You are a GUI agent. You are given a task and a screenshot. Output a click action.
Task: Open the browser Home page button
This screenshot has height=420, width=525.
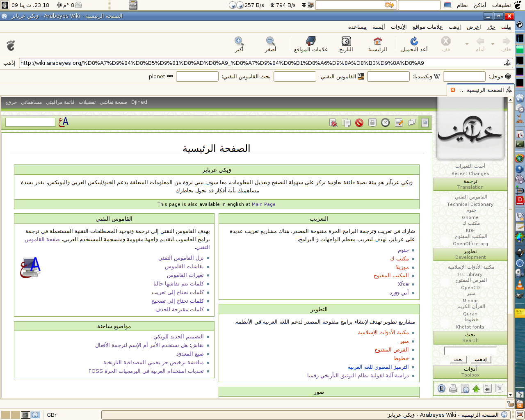tap(377, 44)
